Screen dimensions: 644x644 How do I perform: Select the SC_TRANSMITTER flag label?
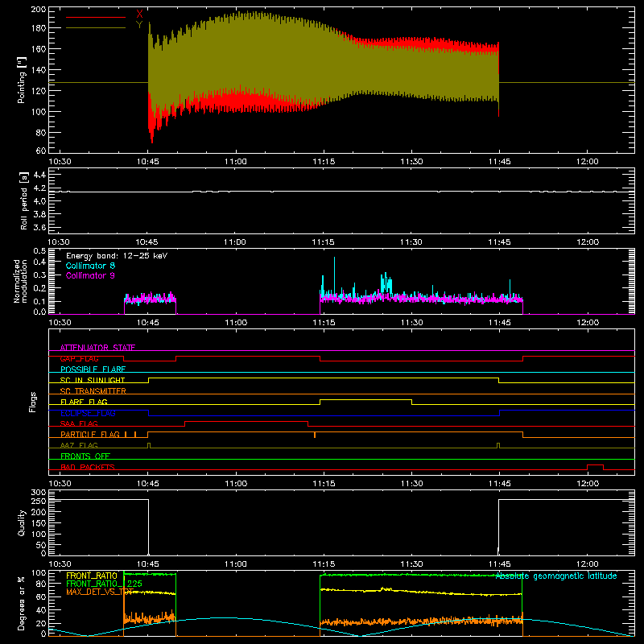pos(93,391)
